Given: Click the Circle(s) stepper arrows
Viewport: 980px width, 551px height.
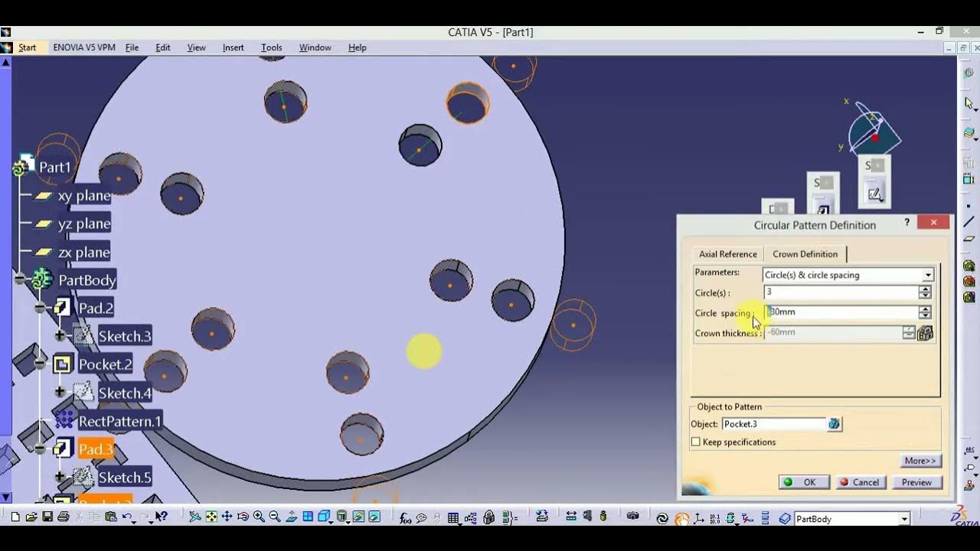Looking at the screenshot, I should (x=926, y=292).
